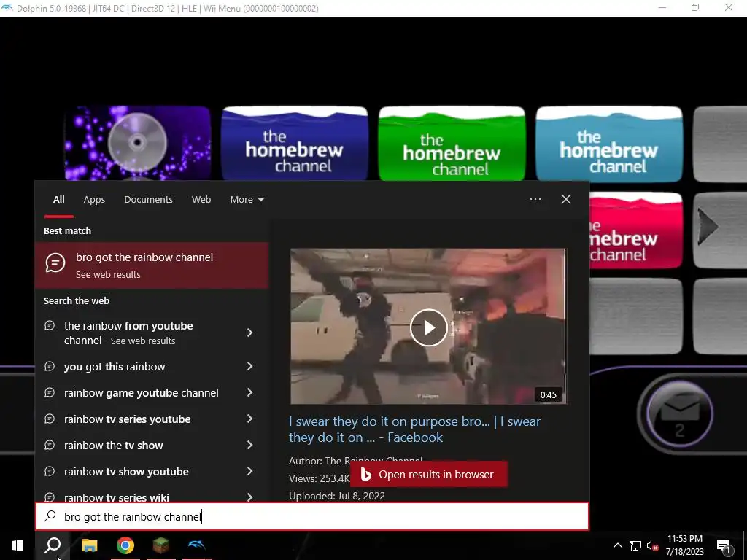Viewport: 747px width, 560px height.
Task: Expand chevron beside 'rainbow game youtube channel'
Action: [249, 392]
